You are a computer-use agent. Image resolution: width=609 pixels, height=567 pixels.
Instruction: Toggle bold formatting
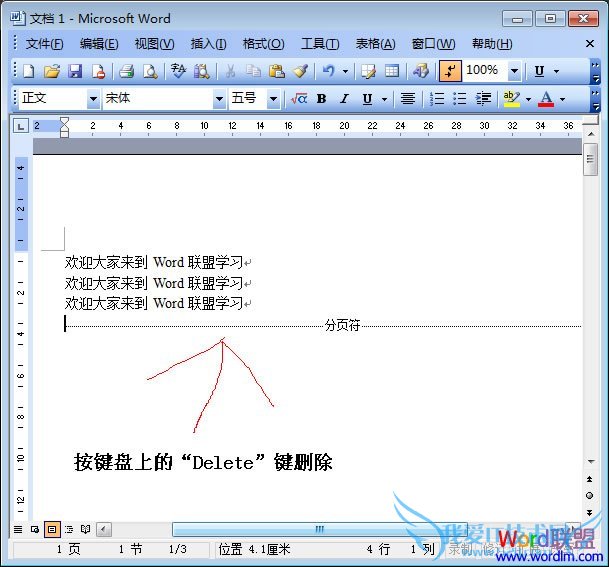click(x=321, y=99)
